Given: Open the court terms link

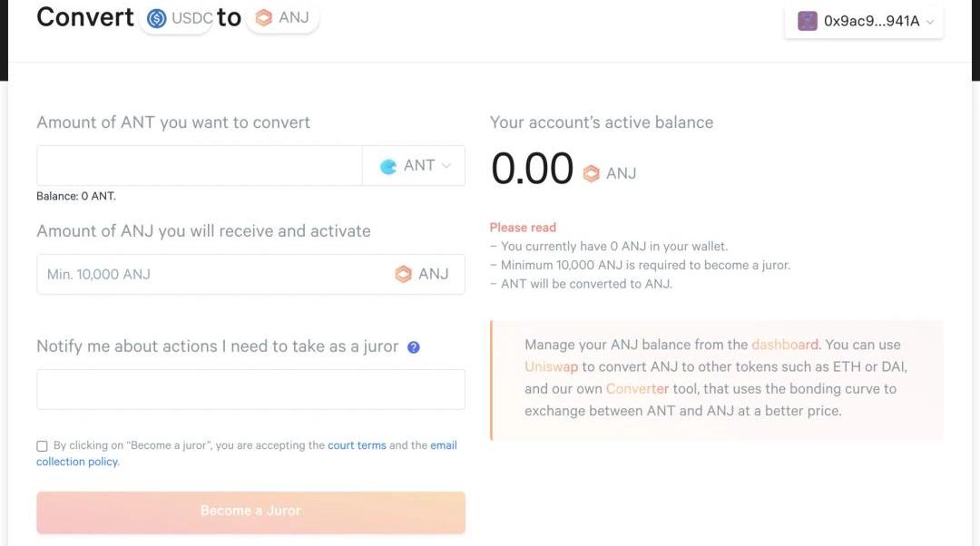Looking at the screenshot, I should click(357, 445).
